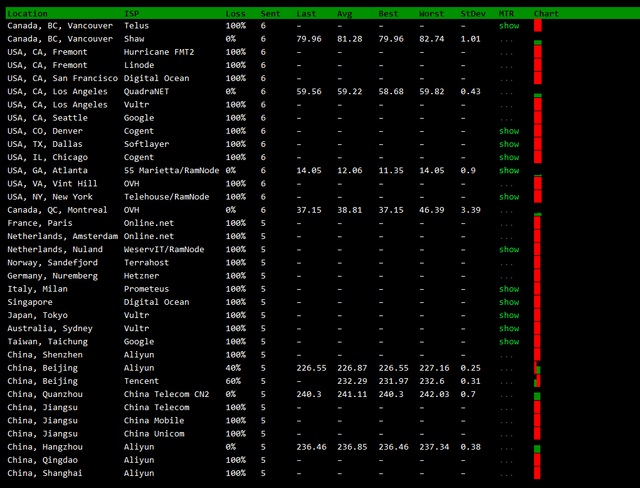Click green chart bar for Quanzhou CN2
Viewport: 640px width, 488px height.
pyautogui.click(x=537, y=396)
